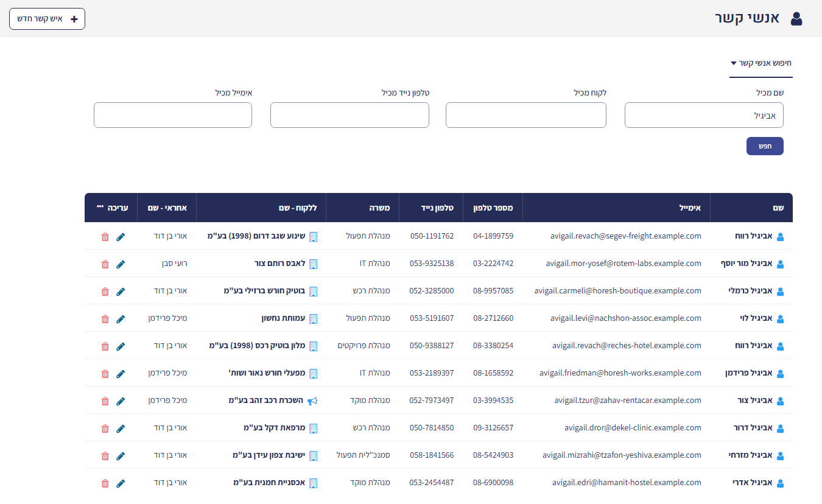The image size is (822, 504).
Task: Click the שם column header
Action: click(751, 208)
